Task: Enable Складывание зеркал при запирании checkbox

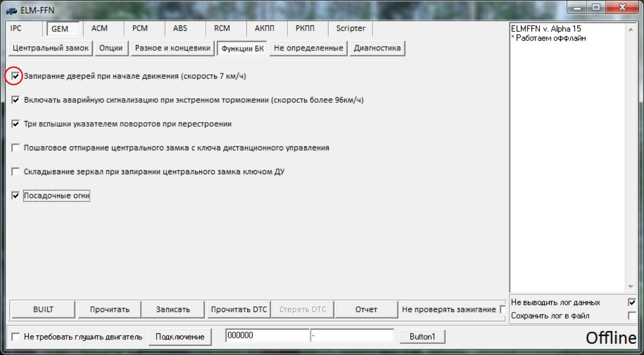Action: [15, 172]
